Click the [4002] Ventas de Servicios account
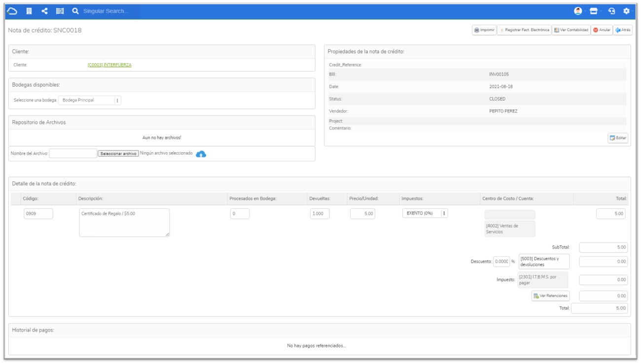Screen dimensions: 641x364 pos(510,229)
